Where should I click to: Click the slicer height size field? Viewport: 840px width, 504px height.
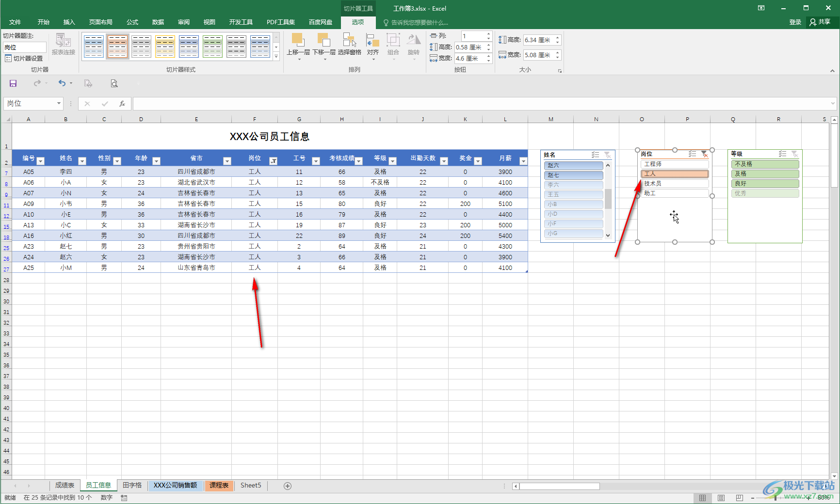pyautogui.click(x=538, y=40)
